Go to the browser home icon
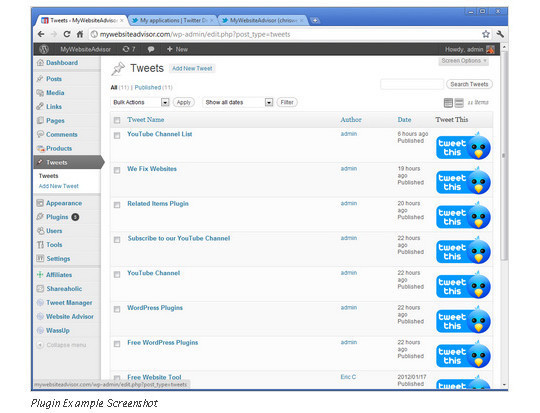The height and width of the screenshot is (413, 540). coord(80,34)
